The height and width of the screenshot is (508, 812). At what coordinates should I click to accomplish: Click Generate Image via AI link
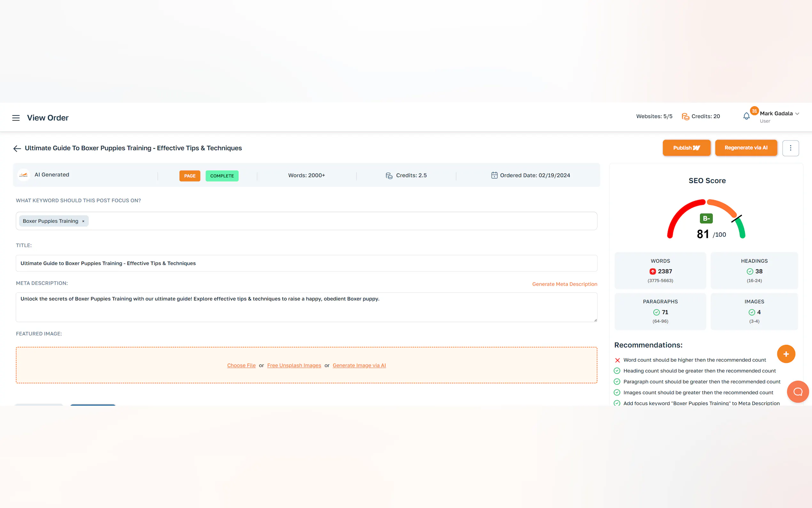coord(359,366)
